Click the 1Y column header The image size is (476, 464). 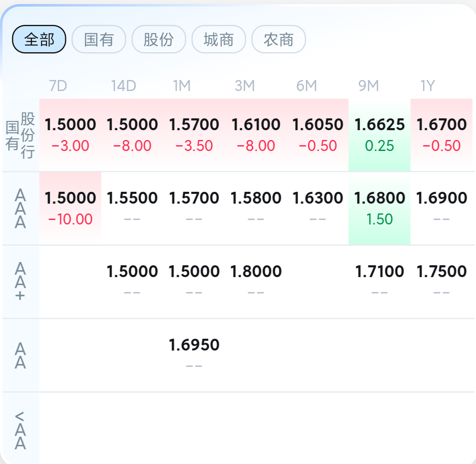pyautogui.click(x=427, y=86)
